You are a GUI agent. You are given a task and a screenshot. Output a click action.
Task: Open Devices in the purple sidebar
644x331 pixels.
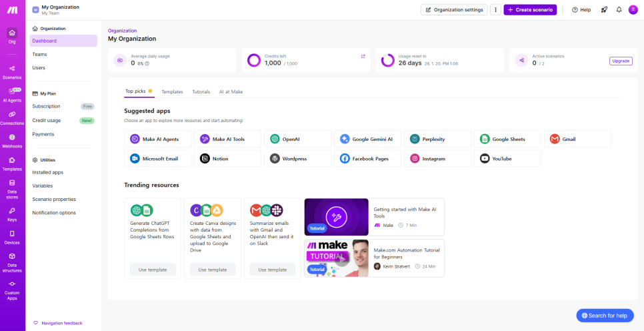click(x=12, y=238)
